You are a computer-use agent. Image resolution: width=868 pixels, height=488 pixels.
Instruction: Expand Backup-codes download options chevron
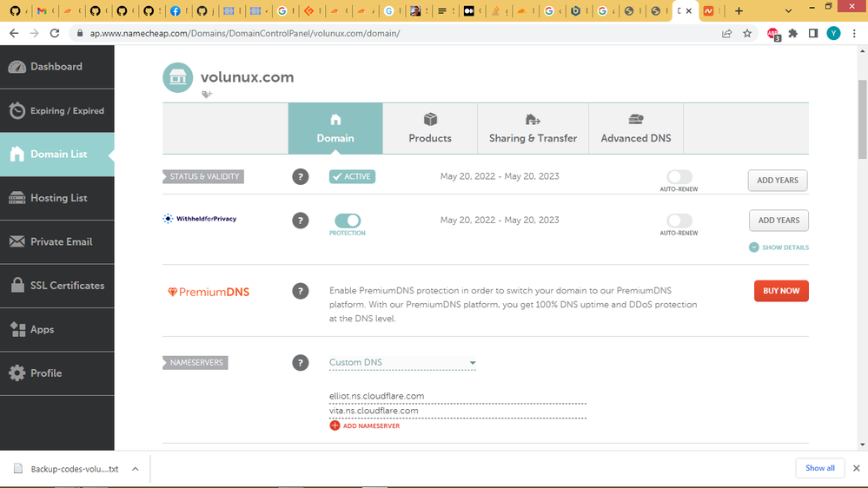pyautogui.click(x=135, y=469)
